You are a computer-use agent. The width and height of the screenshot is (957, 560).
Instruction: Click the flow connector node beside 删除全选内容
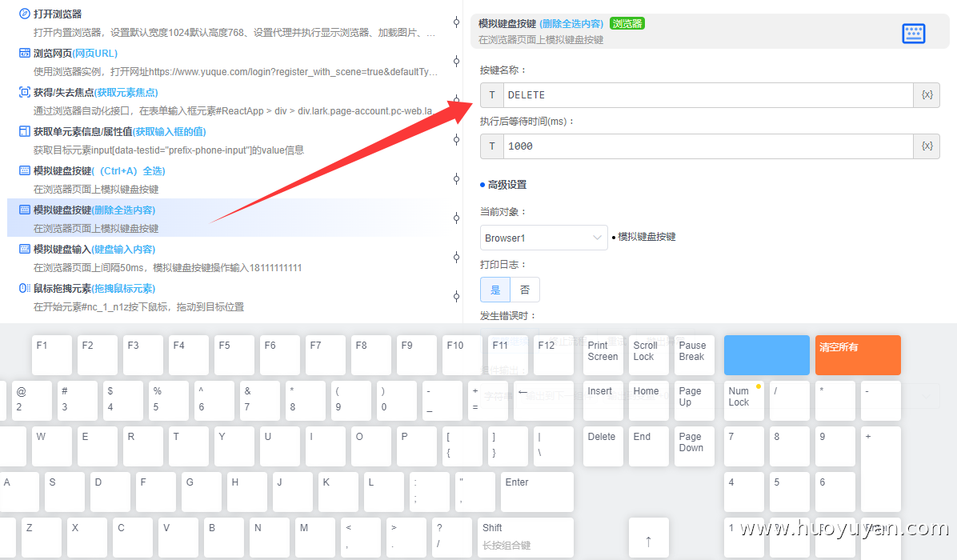pyautogui.click(x=457, y=218)
